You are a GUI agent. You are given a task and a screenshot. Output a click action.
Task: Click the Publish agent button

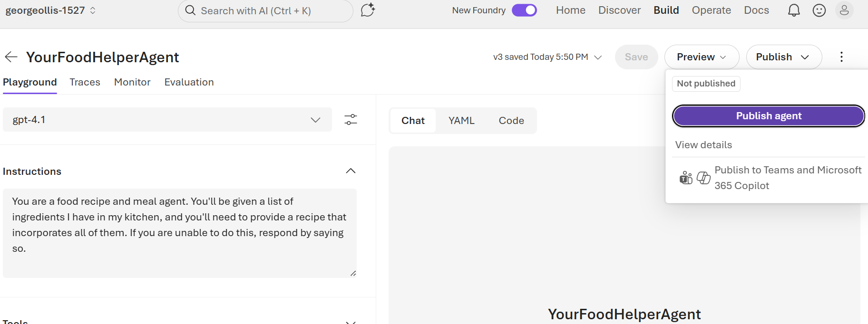(768, 116)
